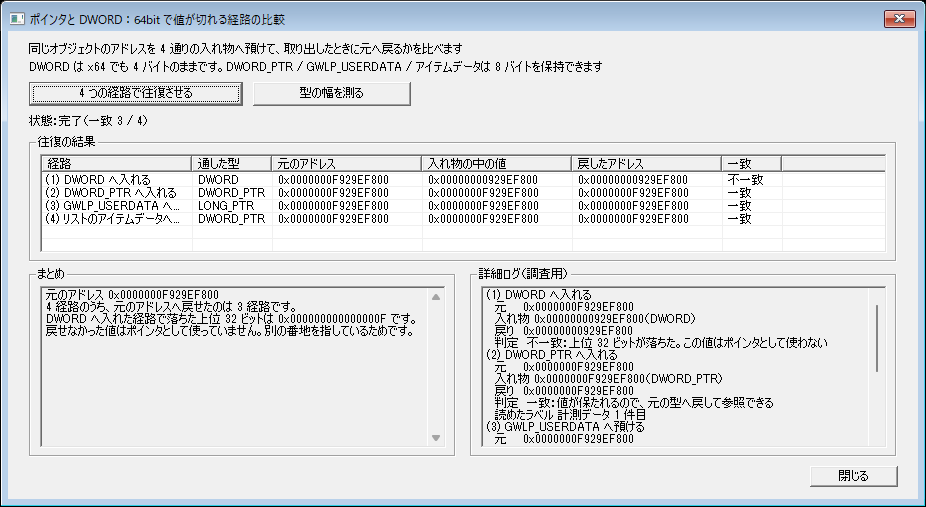
Task: Click the (3) GWLP_USERDATA へ預ける log line
Action: (x=565, y=426)
